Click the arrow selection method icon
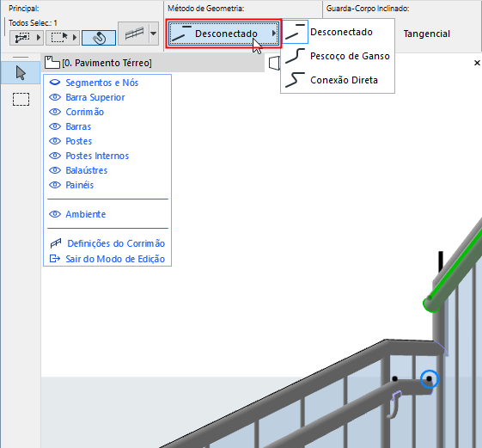482x448 pixels. (22, 38)
